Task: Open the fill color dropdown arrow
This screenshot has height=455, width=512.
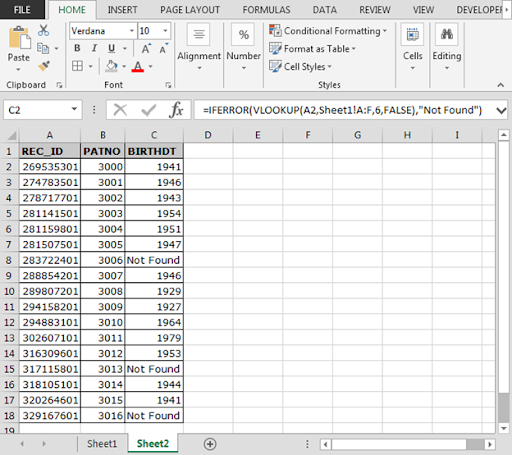Action: click(x=124, y=66)
